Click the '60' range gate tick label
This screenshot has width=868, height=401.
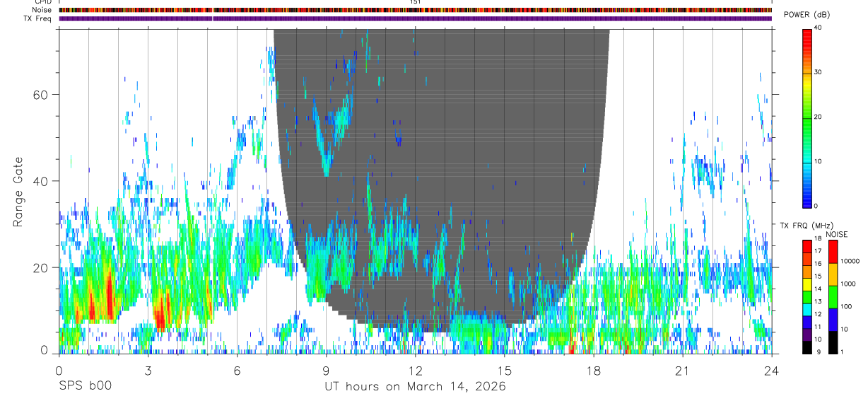pos(40,95)
